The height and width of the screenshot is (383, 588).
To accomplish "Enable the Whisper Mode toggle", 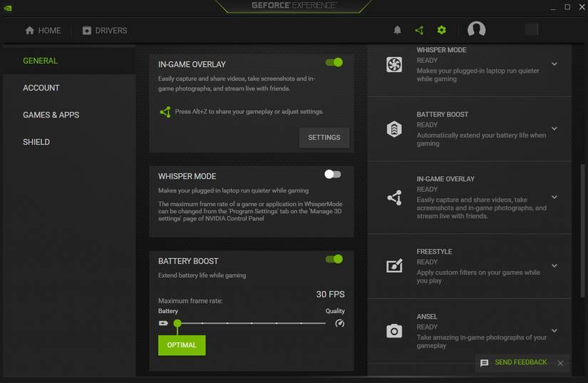I will tap(333, 174).
